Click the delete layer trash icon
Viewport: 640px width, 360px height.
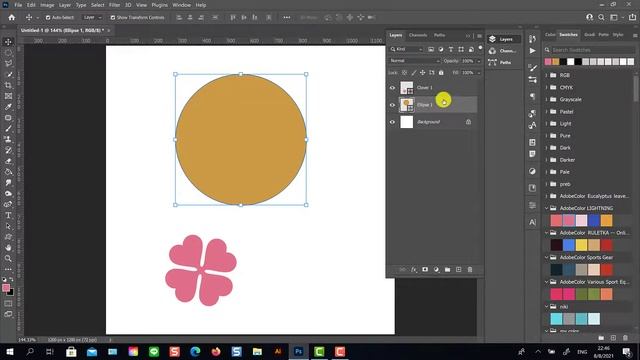470,270
